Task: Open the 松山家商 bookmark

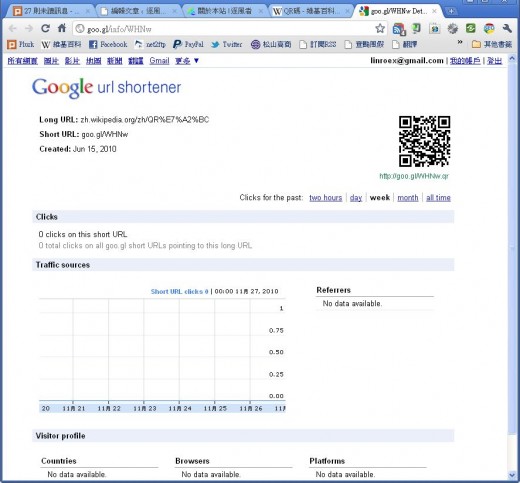Action: tap(271, 44)
